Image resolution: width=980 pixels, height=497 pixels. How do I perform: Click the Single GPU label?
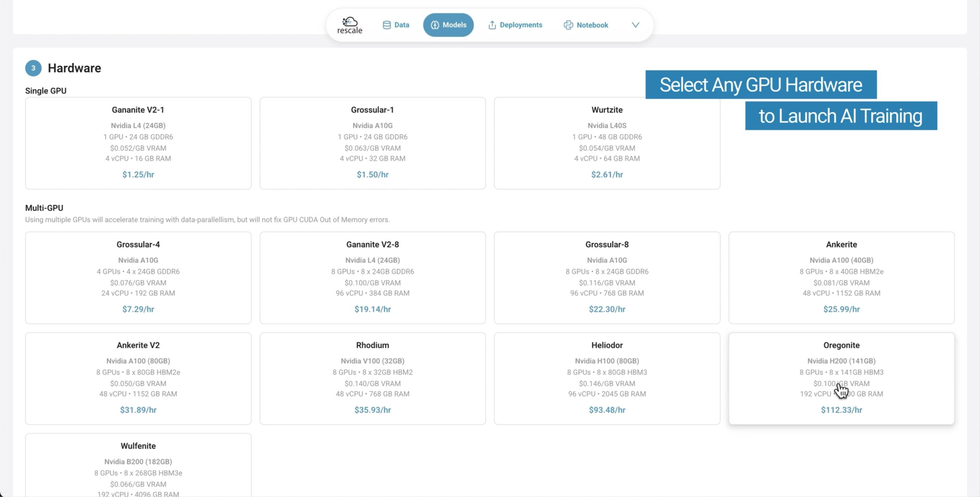[46, 91]
